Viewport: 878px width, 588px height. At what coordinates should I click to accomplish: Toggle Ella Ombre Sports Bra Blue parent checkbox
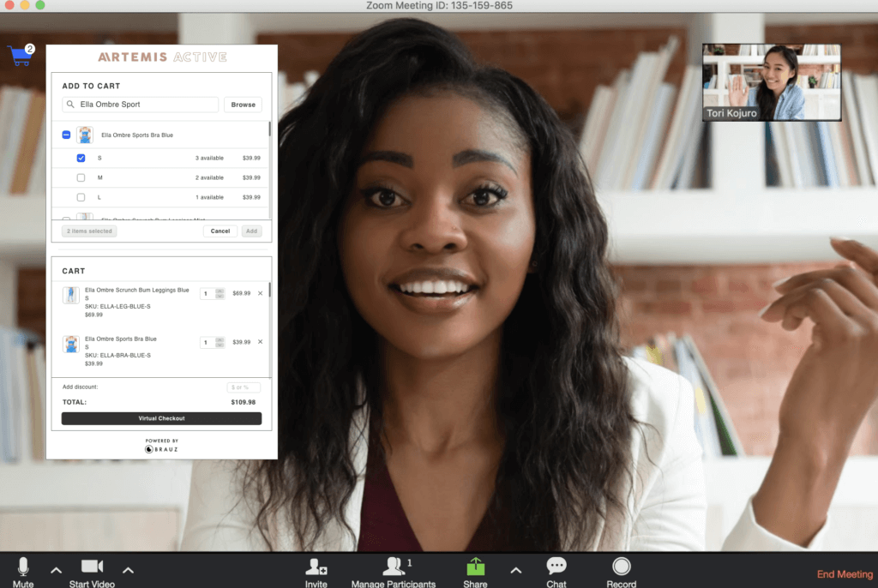click(66, 135)
